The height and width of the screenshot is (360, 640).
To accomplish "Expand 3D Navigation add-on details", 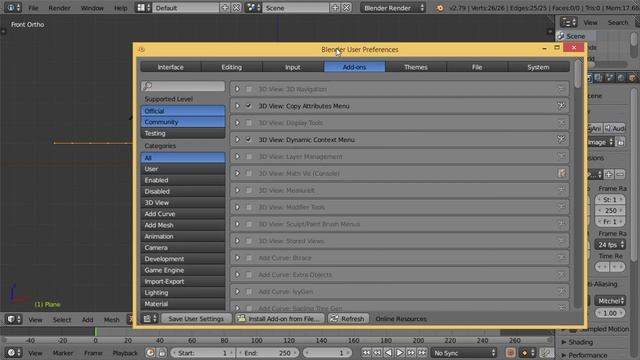I will point(237,89).
